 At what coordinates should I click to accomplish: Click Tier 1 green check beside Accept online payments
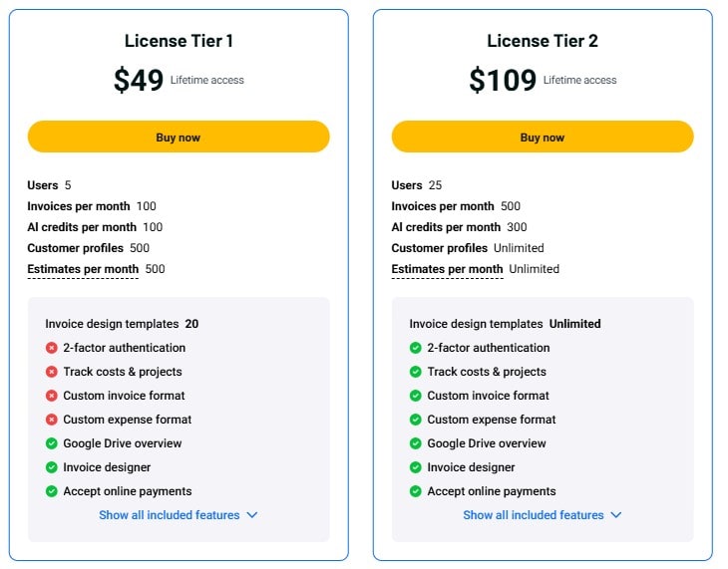52,491
